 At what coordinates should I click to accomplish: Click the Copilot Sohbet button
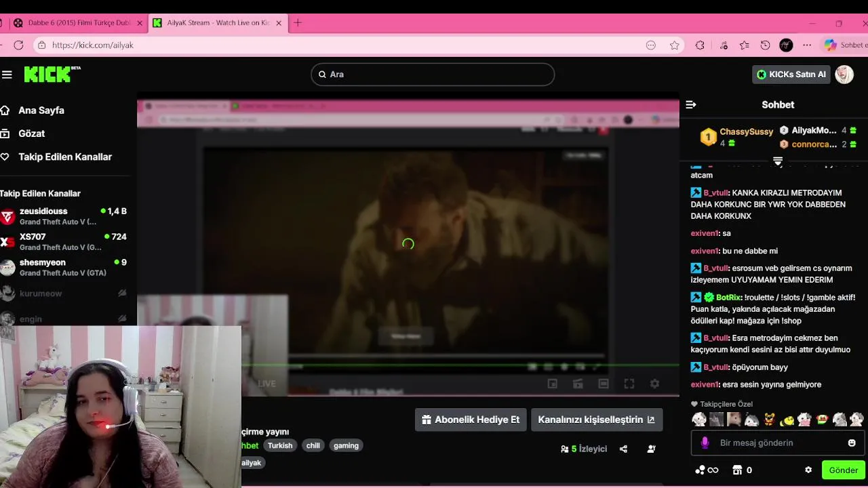pyautogui.click(x=845, y=45)
